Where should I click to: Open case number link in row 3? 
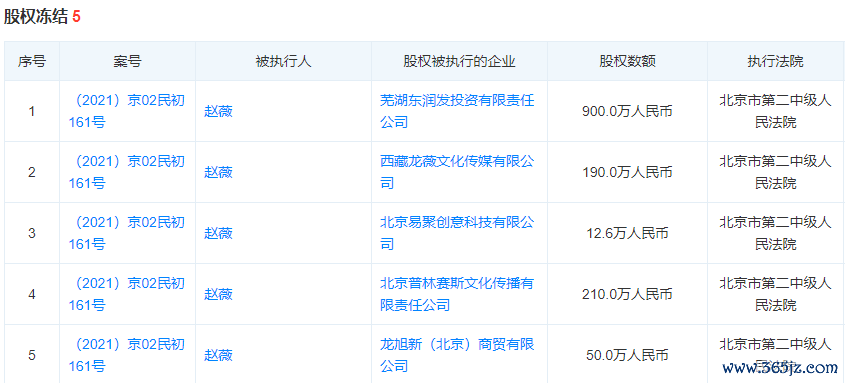[127, 233]
